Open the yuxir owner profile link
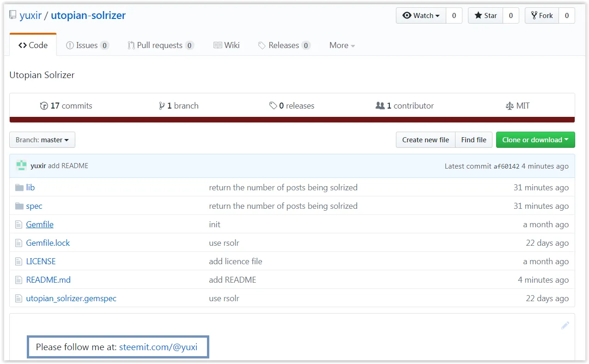The width and height of the screenshot is (589, 364). 30,15
